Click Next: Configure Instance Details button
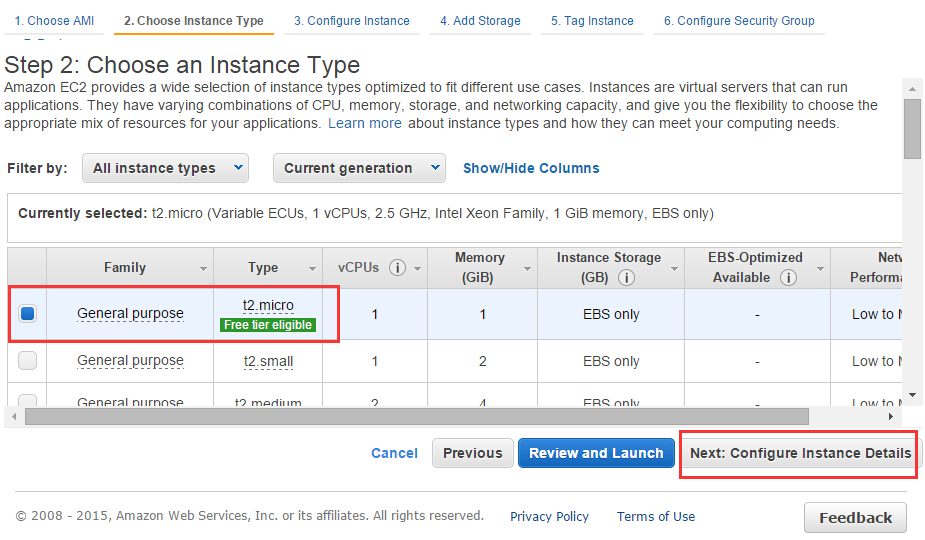The height and width of the screenshot is (540, 925). [x=800, y=453]
